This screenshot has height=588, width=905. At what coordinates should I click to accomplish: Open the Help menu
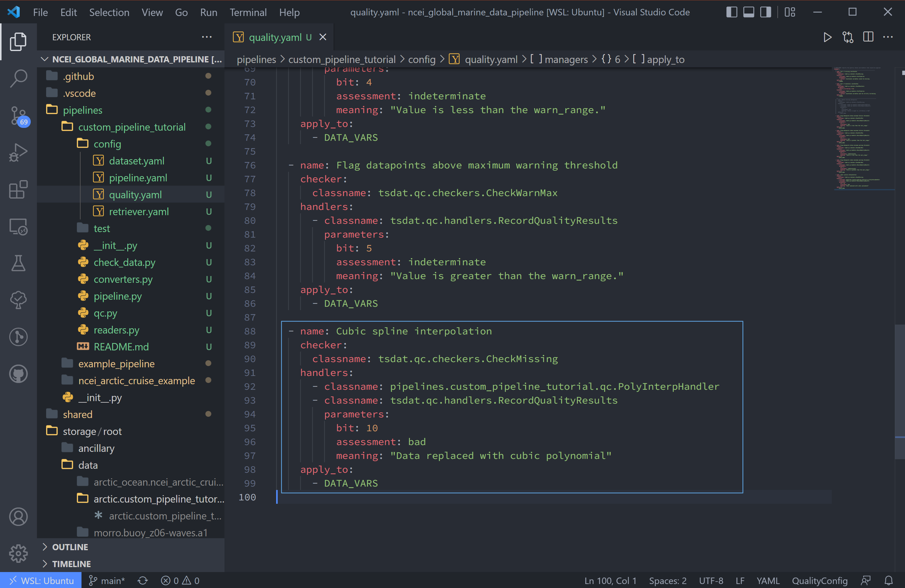click(x=289, y=12)
